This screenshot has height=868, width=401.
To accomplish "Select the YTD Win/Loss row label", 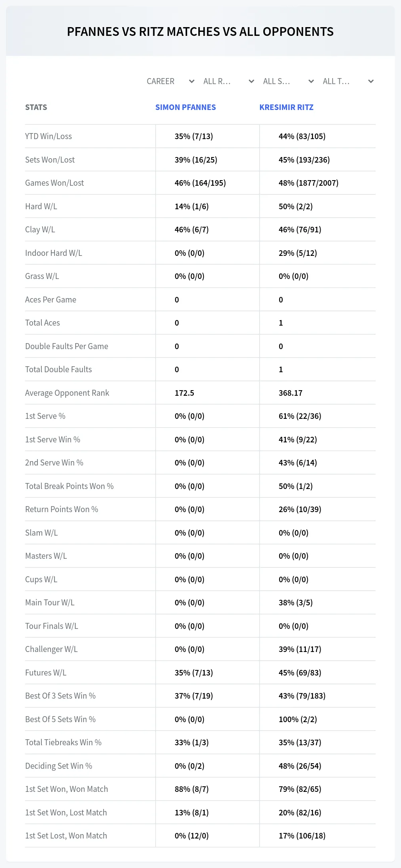I will (x=49, y=136).
